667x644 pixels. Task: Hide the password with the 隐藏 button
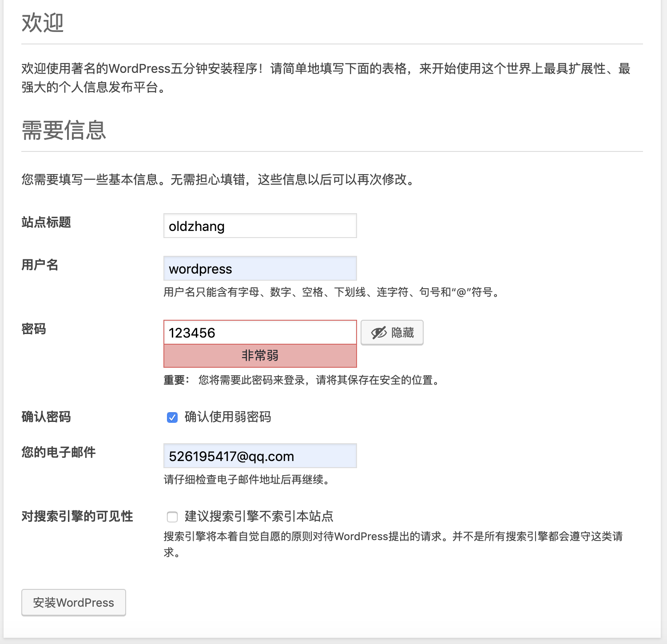click(x=392, y=332)
